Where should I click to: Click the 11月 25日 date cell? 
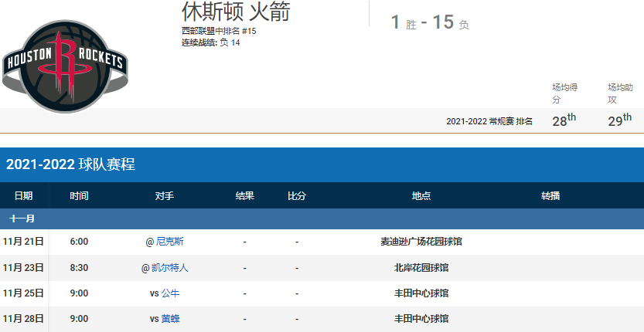click(23, 293)
